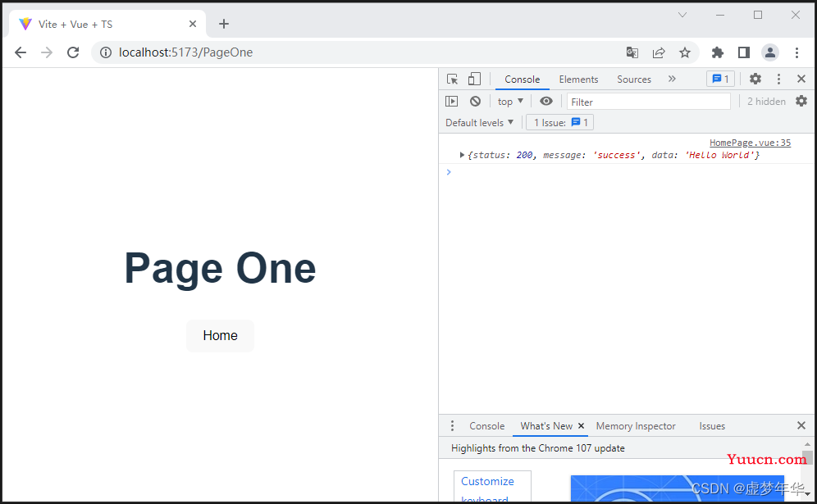Toggle the browser side panel icon

(744, 52)
